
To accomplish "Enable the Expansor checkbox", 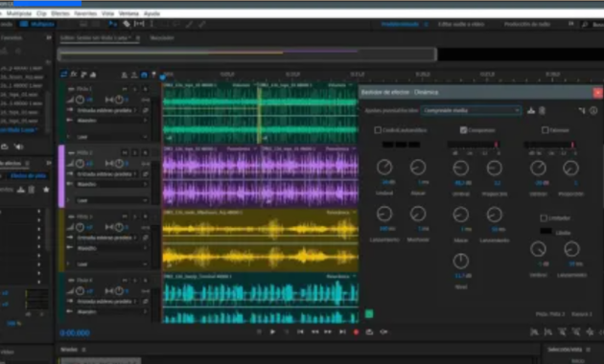I will click(x=546, y=130).
